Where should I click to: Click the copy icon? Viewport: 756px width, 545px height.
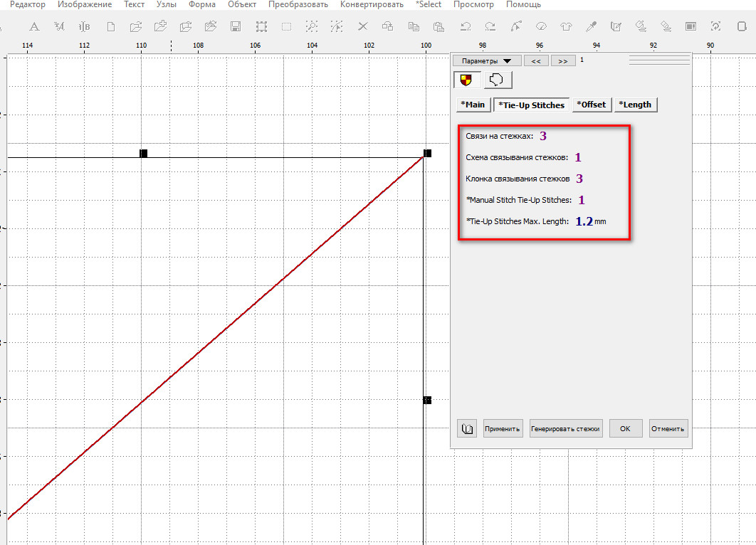pos(414,26)
